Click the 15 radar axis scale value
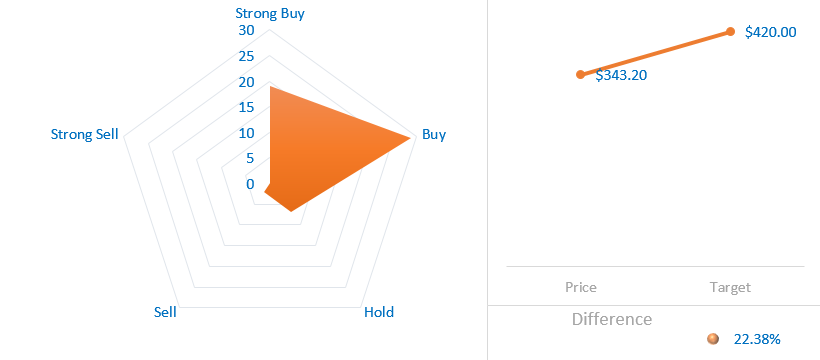The image size is (820, 360). coord(246,107)
